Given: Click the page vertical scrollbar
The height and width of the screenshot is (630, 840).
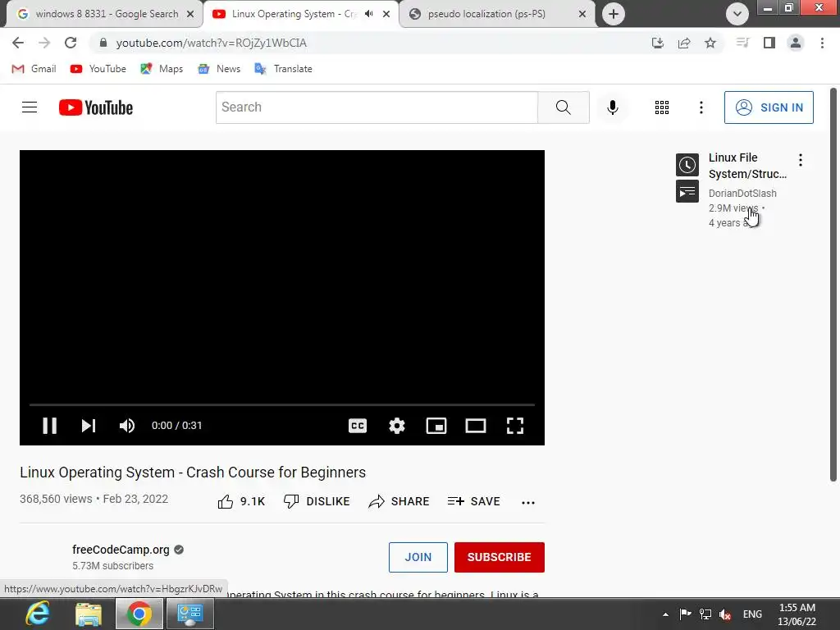Looking at the screenshot, I should click(833, 285).
